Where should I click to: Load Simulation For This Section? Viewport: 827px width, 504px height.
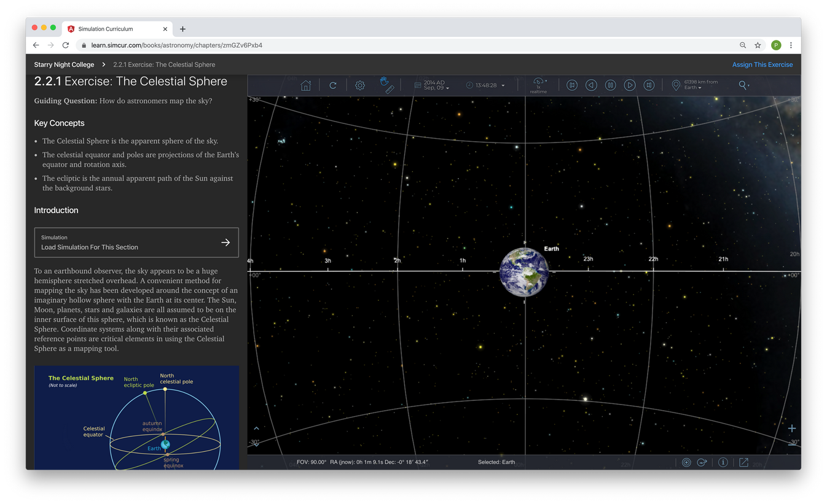point(136,242)
